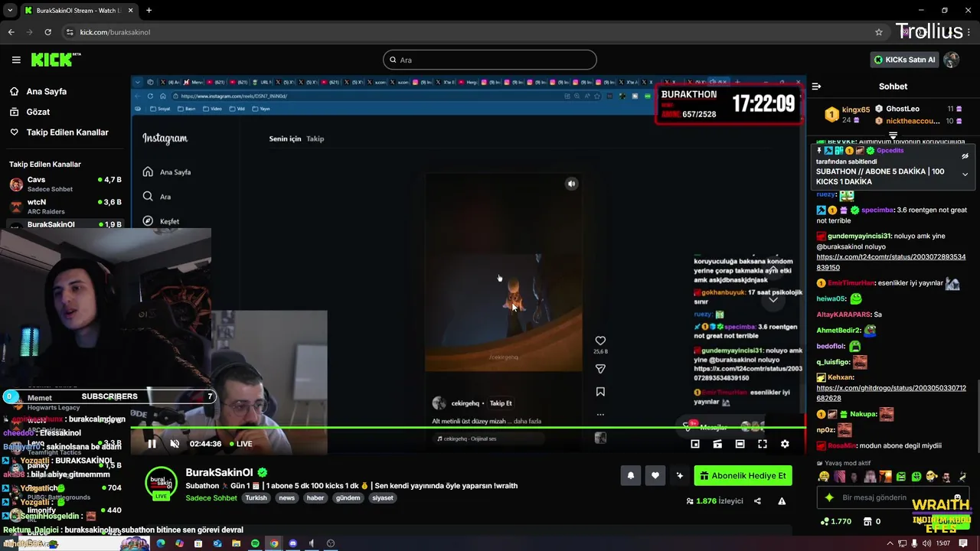Open the system volume control
Image resolution: width=980 pixels, height=551 pixels.
pyautogui.click(x=926, y=543)
